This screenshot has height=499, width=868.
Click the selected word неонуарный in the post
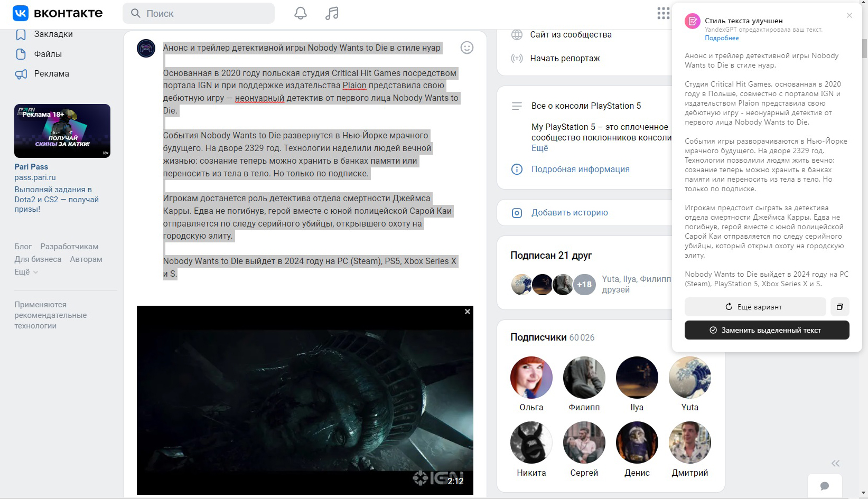point(259,98)
